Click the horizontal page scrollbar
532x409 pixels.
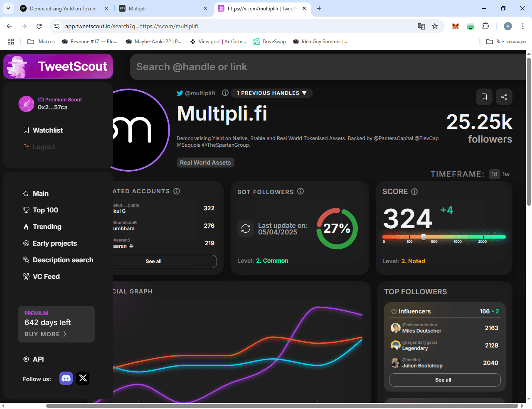(x=282, y=406)
